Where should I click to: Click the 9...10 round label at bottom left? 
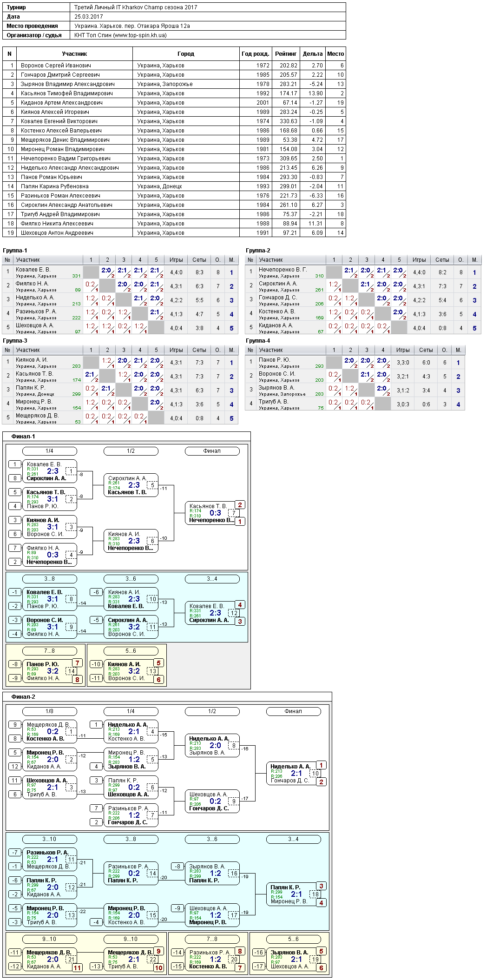coord(50,939)
